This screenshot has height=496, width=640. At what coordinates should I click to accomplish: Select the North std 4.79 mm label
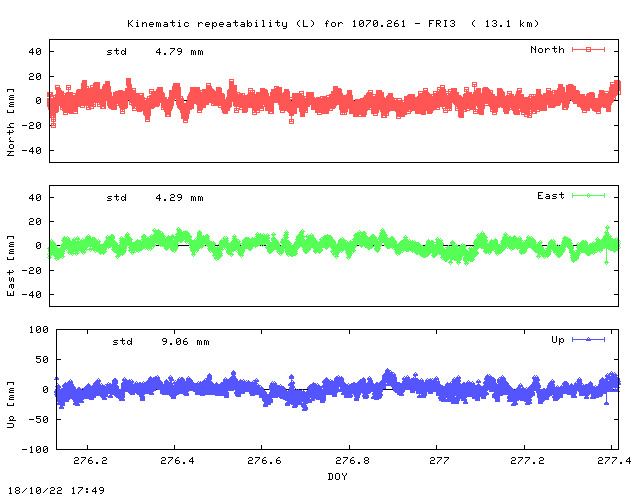[155, 52]
